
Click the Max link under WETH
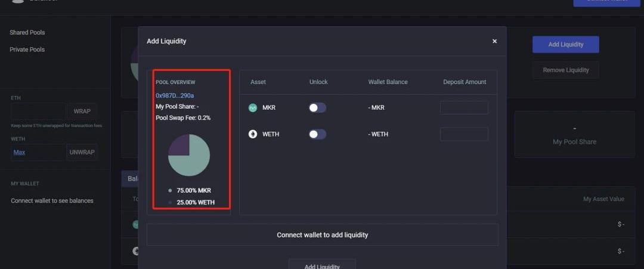[x=19, y=152]
